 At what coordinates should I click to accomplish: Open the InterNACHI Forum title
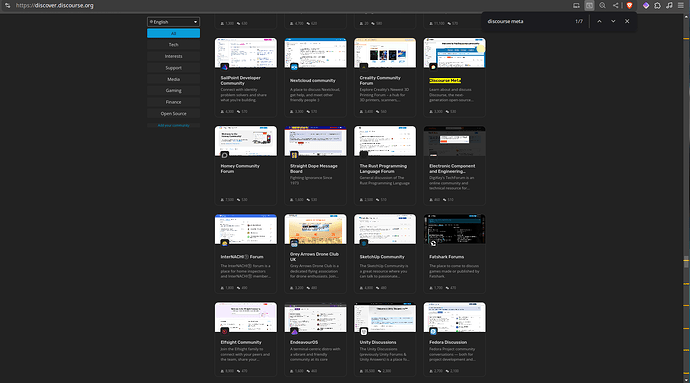(242, 257)
